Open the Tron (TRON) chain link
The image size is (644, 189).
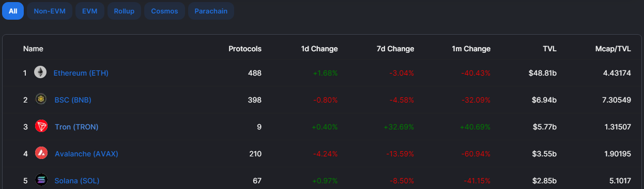pyautogui.click(x=76, y=127)
